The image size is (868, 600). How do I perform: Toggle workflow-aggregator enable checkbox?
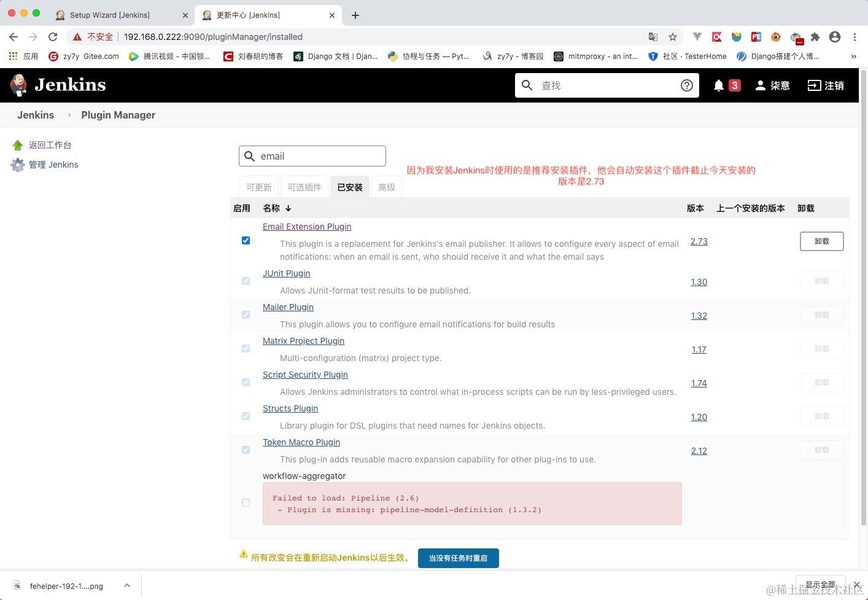coord(246,502)
